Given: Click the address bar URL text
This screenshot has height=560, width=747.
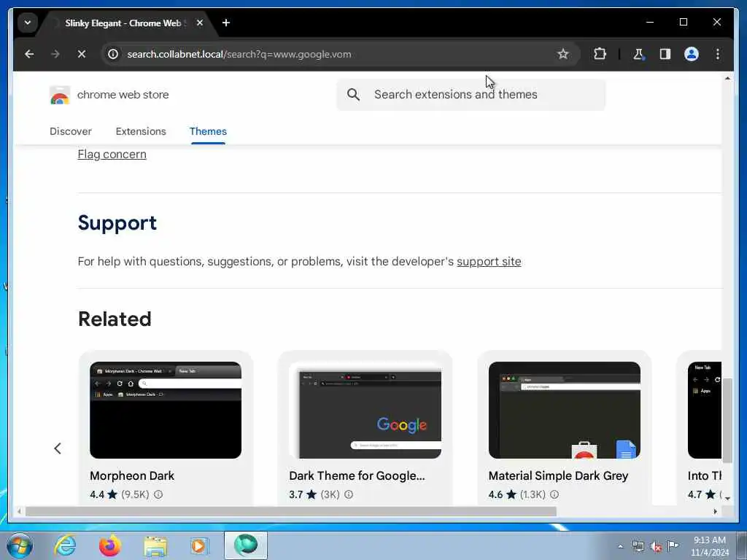Looking at the screenshot, I should pos(239,54).
